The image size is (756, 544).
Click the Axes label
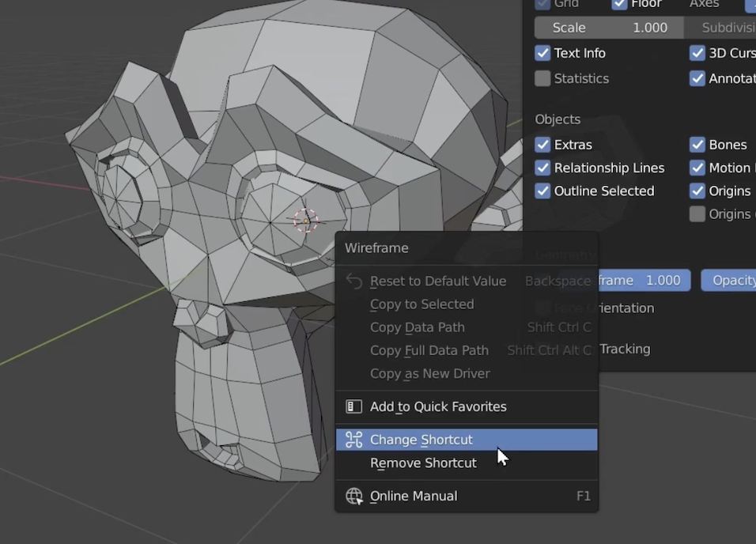[x=704, y=4]
